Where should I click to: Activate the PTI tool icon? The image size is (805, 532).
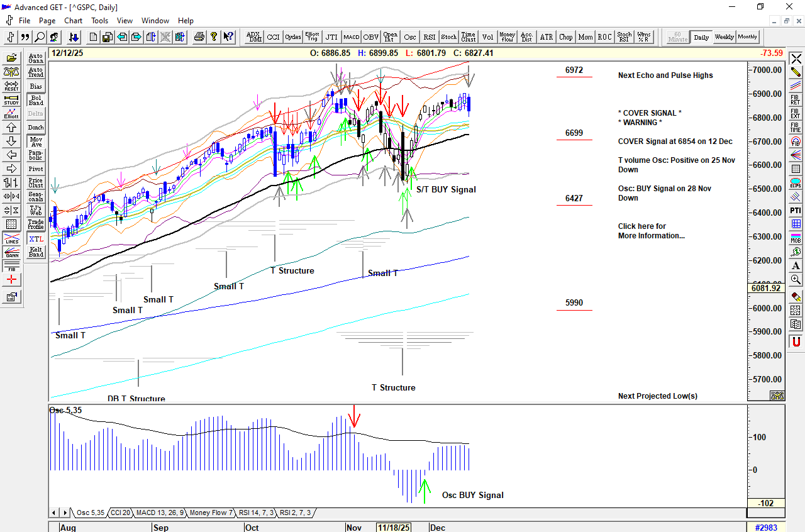(x=796, y=210)
